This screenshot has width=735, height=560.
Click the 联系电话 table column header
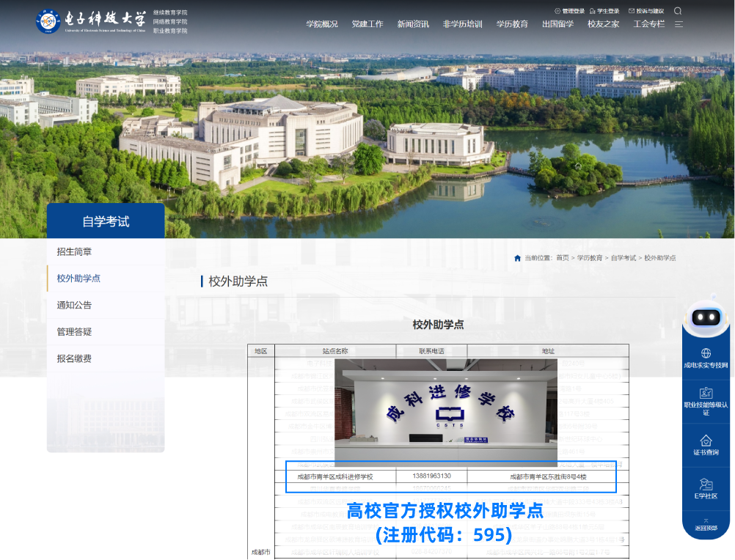click(432, 351)
